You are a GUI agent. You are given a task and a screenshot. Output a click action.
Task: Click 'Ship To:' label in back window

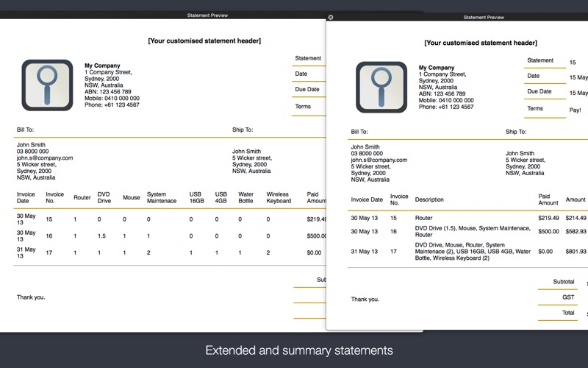(243, 130)
